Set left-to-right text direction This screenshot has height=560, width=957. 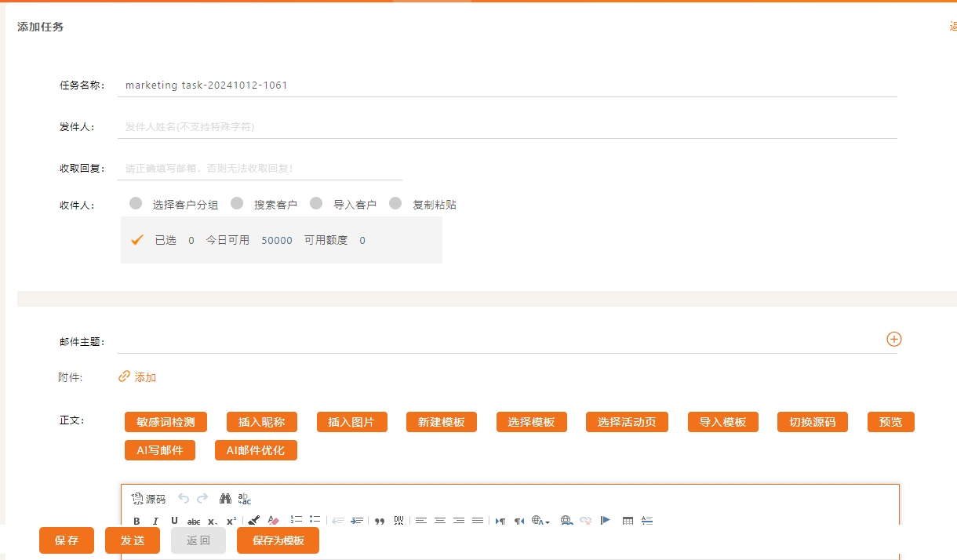click(500, 521)
